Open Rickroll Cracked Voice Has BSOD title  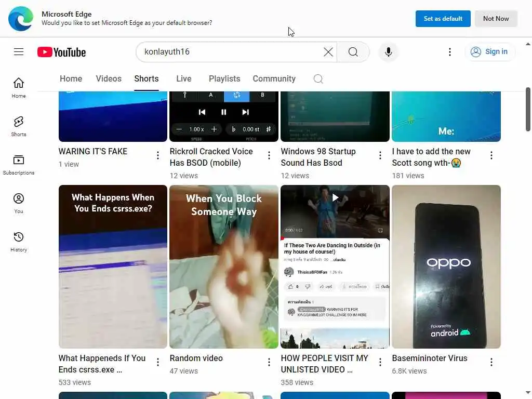(211, 157)
